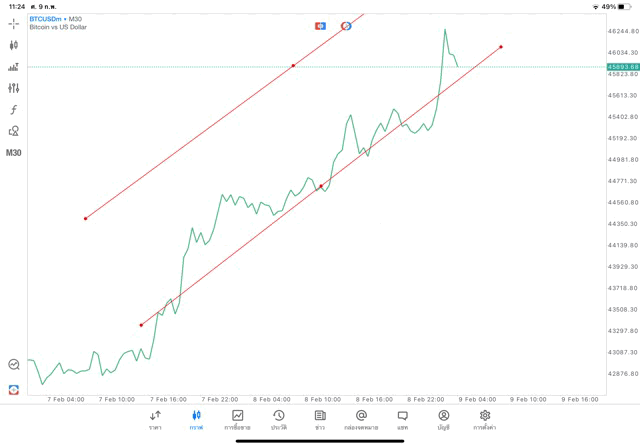Open the chart settings sliders icon
This screenshot has width=640, height=447.
[14, 88]
